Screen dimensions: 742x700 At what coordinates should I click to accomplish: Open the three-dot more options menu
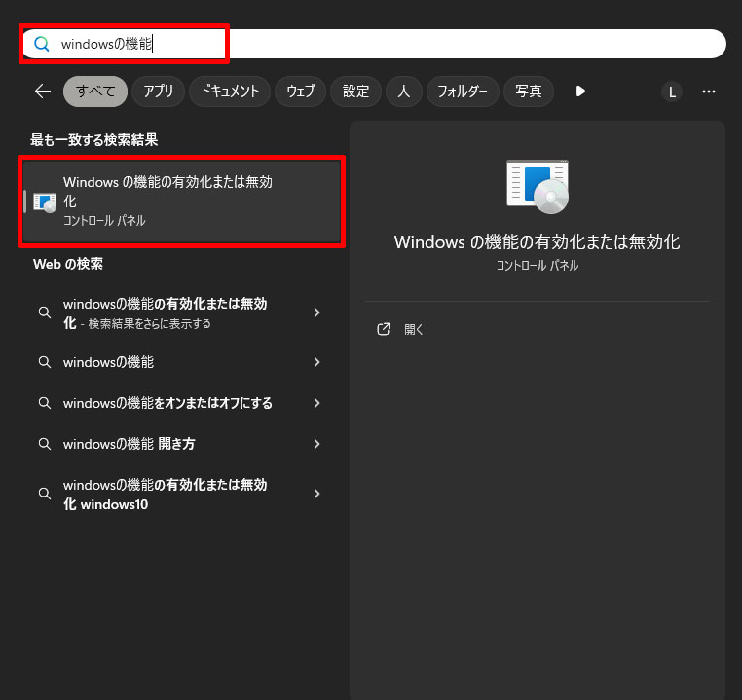(709, 92)
